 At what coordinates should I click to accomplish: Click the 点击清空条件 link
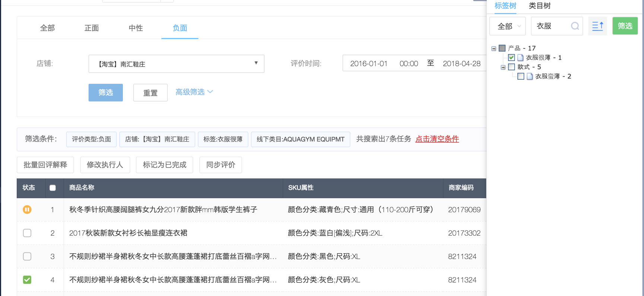pyautogui.click(x=437, y=139)
